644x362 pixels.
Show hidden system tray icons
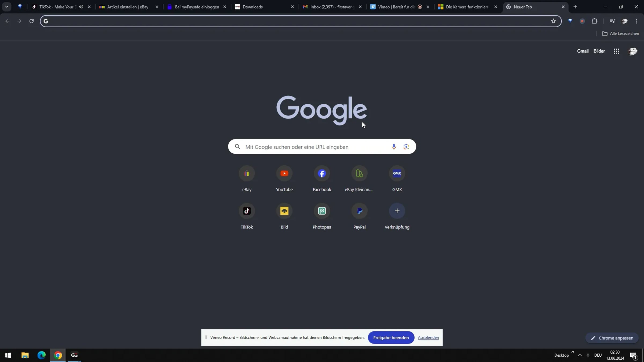pyautogui.click(x=580, y=355)
